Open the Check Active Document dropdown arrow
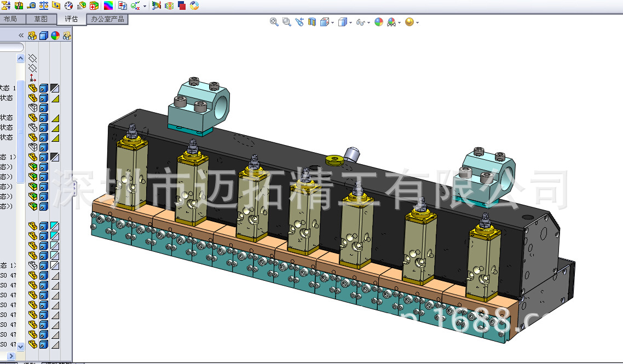This screenshot has height=364, width=623. pos(145,7)
